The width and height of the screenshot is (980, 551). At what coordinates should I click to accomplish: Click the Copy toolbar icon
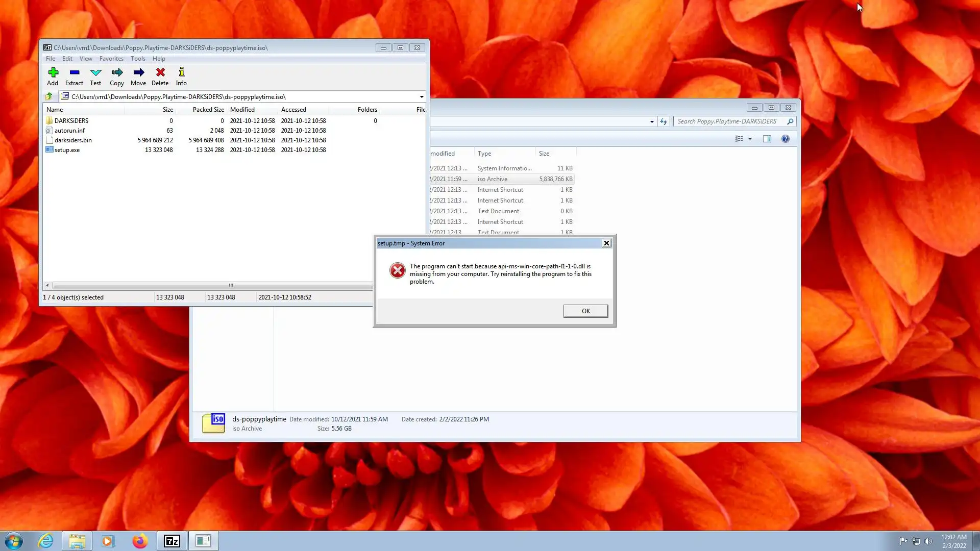(x=117, y=76)
